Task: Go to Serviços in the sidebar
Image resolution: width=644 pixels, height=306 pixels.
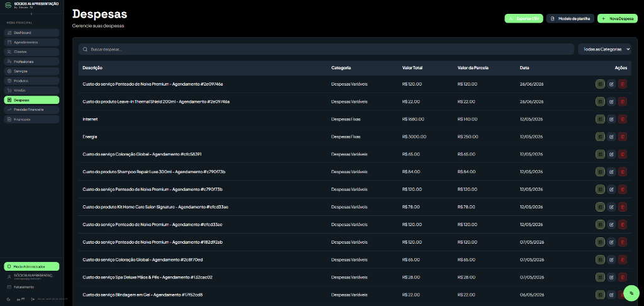Action: click(31, 71)
